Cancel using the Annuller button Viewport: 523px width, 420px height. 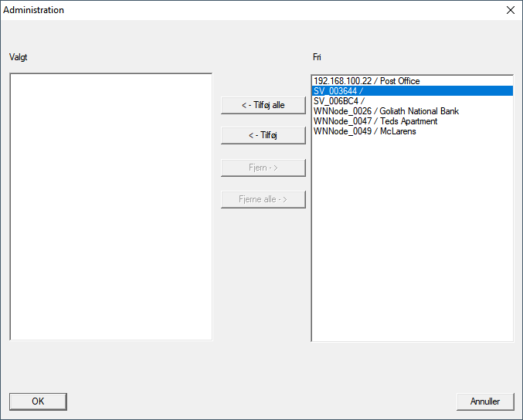click(485, 401)
